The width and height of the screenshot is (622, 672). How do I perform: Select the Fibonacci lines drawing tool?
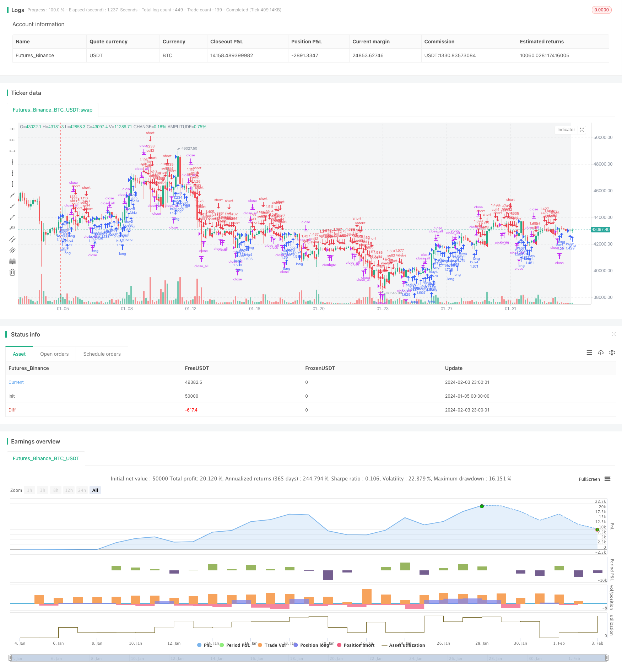(x=12, y=261)
